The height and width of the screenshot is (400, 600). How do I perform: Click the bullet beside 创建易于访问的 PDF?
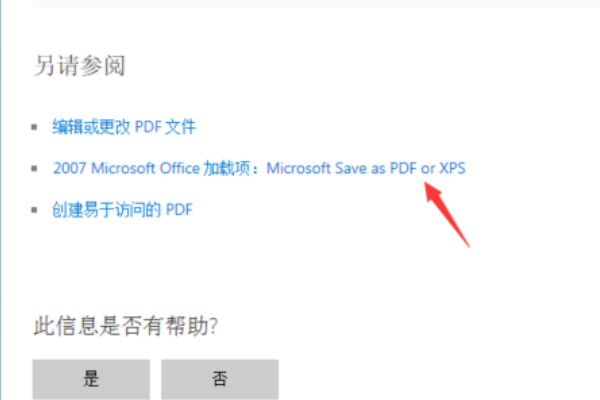click(x=34, y=209)
